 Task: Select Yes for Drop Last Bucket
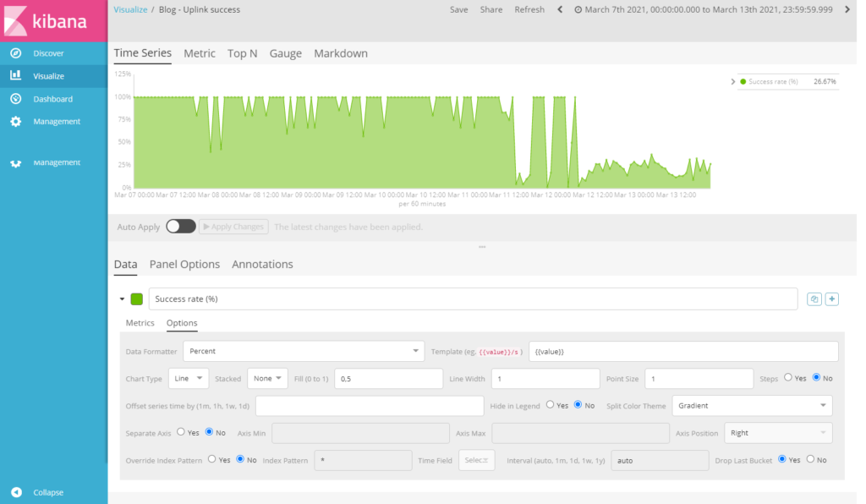[782, 458]
